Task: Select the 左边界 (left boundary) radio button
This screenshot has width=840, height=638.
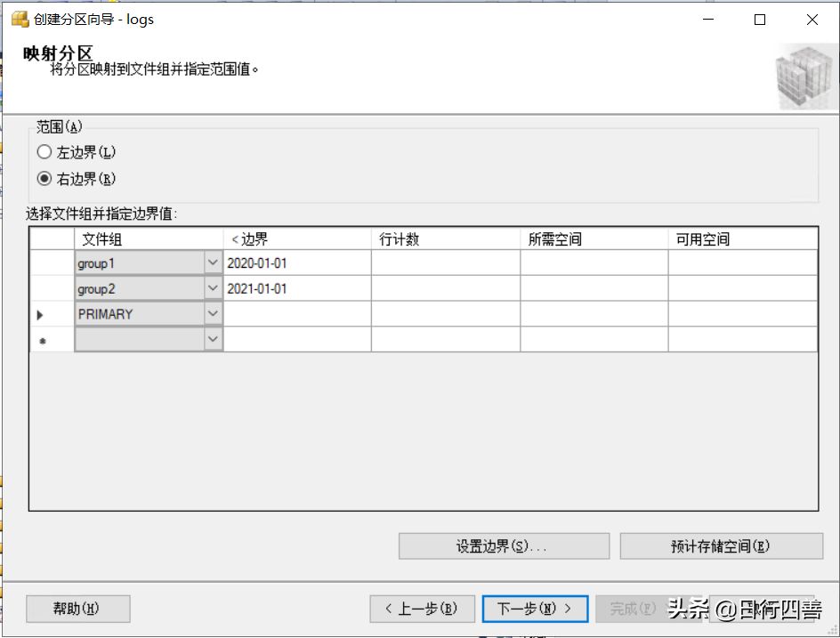Action: tap(44, 152)
